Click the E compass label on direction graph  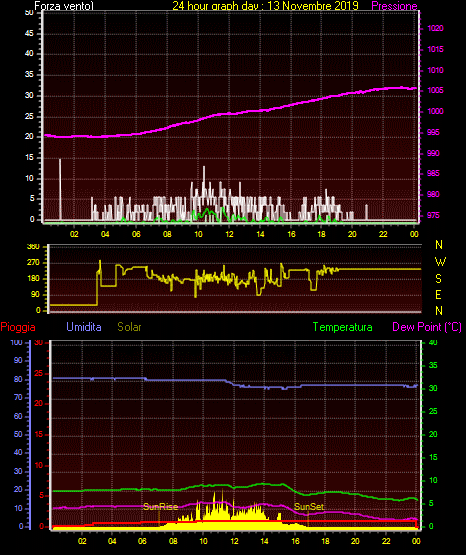(438, 294)
